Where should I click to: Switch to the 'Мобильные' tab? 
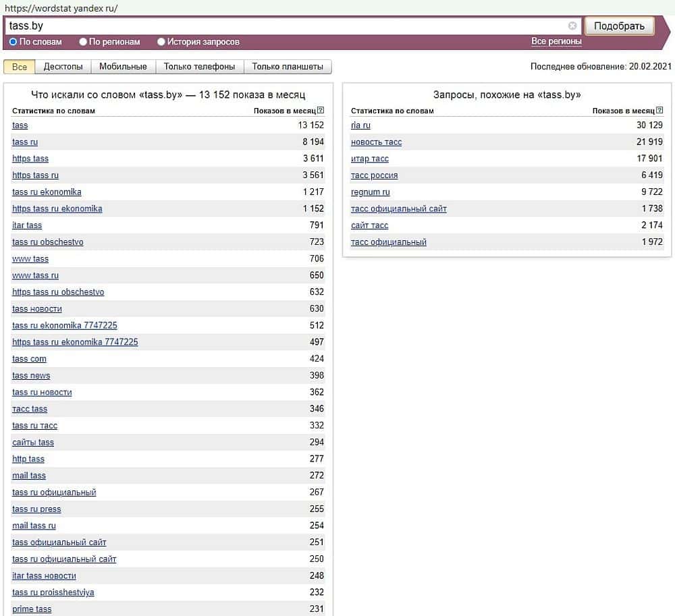(x=123, y=67)
